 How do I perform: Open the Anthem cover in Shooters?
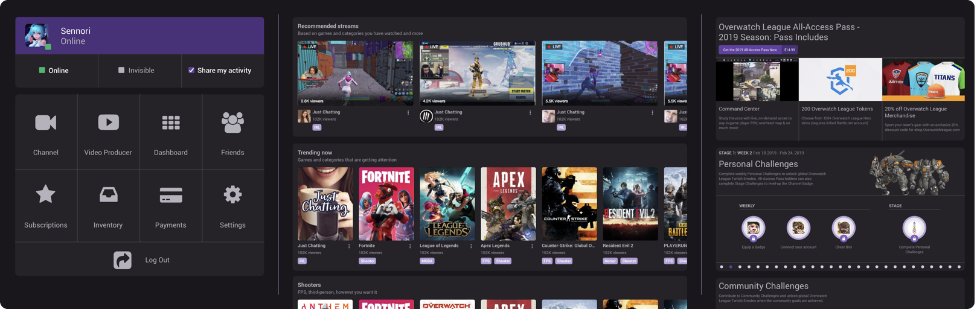(325, 305)
